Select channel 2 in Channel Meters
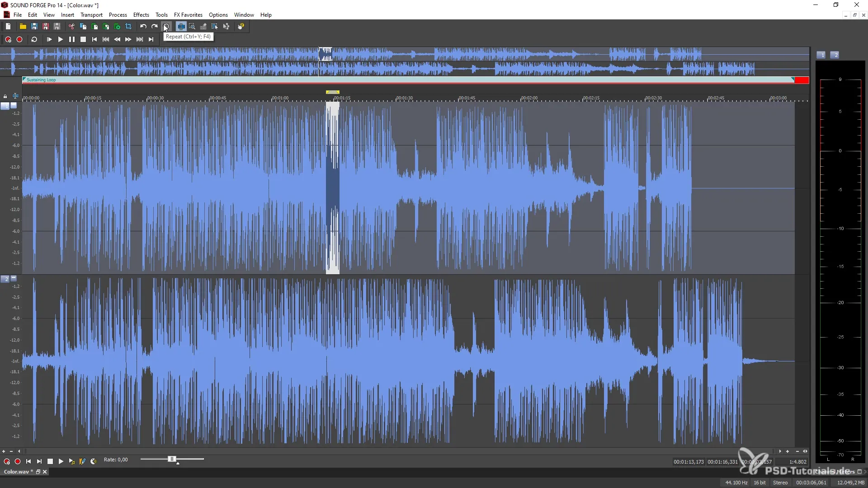Viewport: 868px width, 488px height. 835,55
